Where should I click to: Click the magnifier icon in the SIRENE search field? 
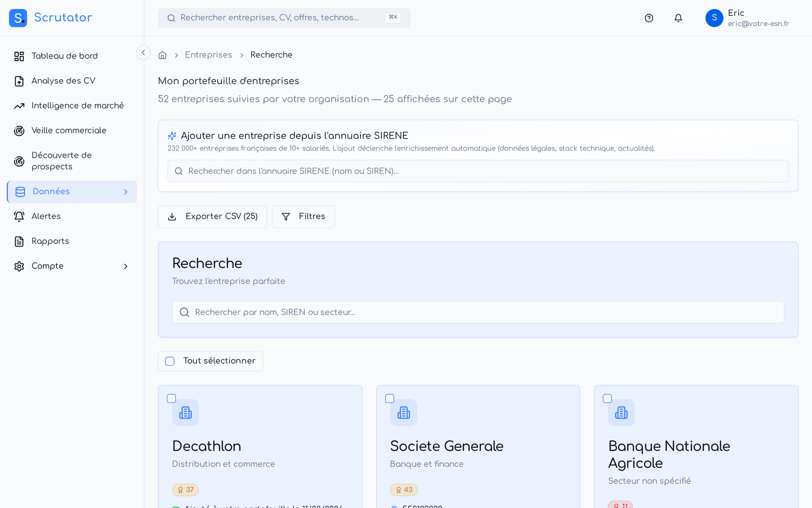[179, 171]
